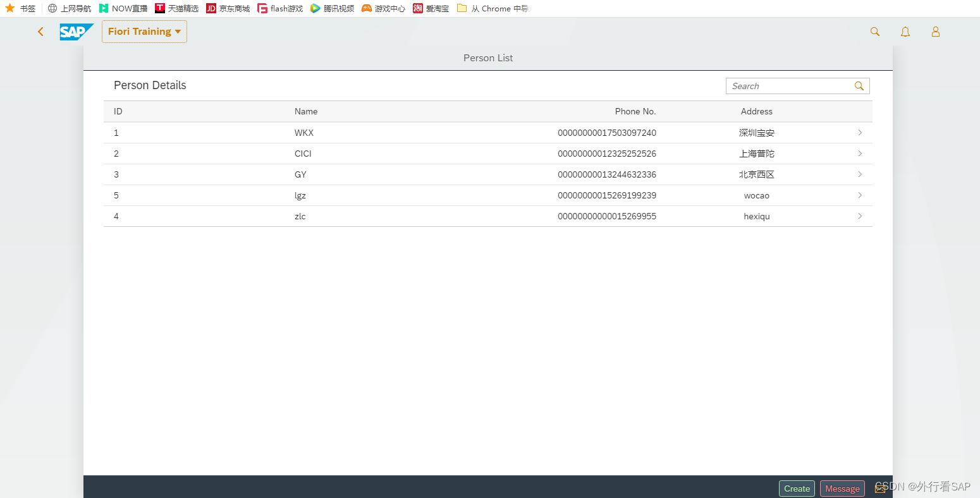Screen dimensions: 980x498
Task: Open details arrow for lgz row
Action: (x=860, y=195)
